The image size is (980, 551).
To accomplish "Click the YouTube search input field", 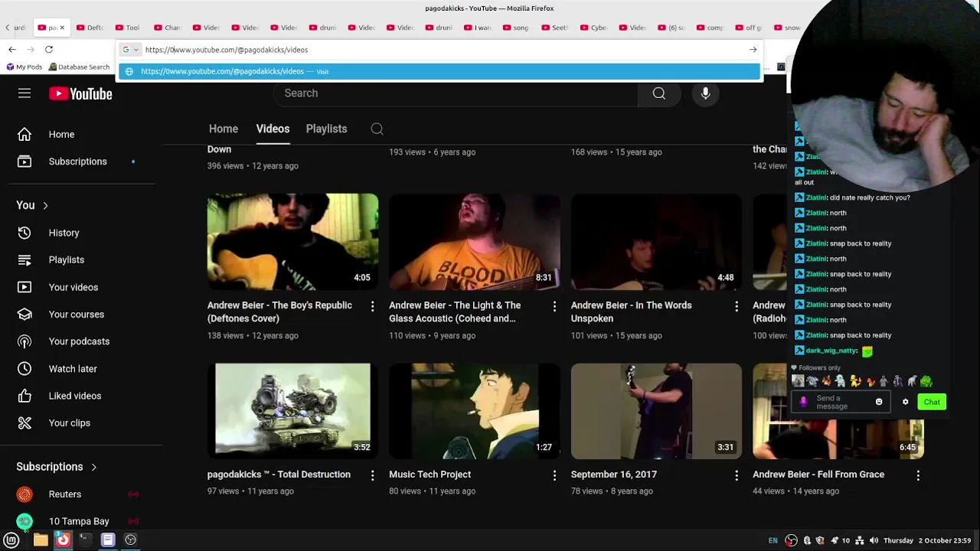I will [x=456, y=93].
